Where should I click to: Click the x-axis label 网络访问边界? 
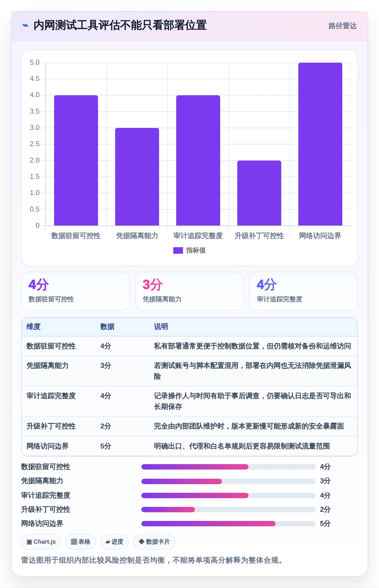(x=320, y=236)
